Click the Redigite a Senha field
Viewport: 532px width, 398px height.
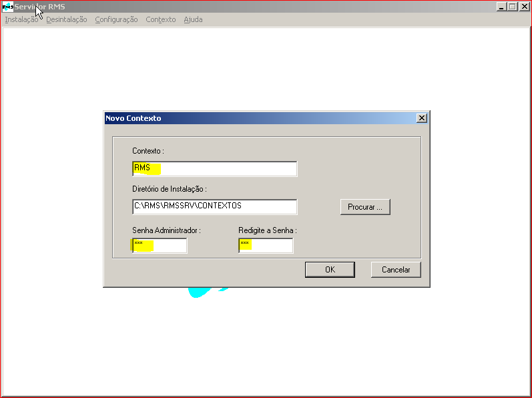[266, 246]
